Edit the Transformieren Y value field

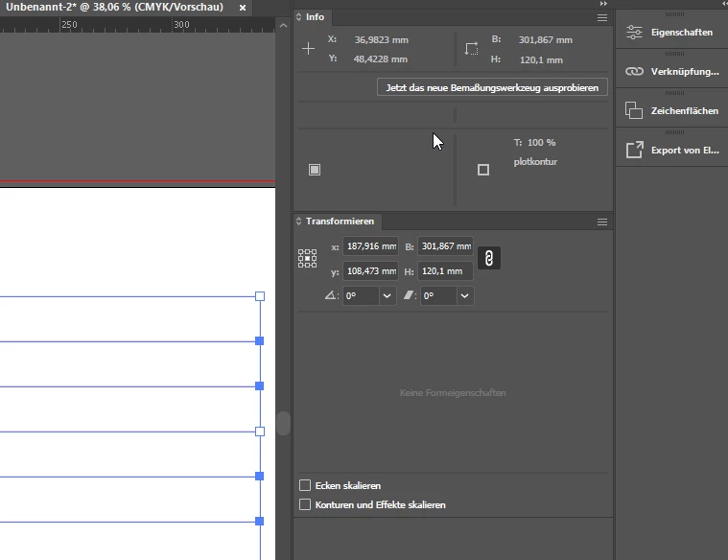pyautogui.click(x=370, y=270)
